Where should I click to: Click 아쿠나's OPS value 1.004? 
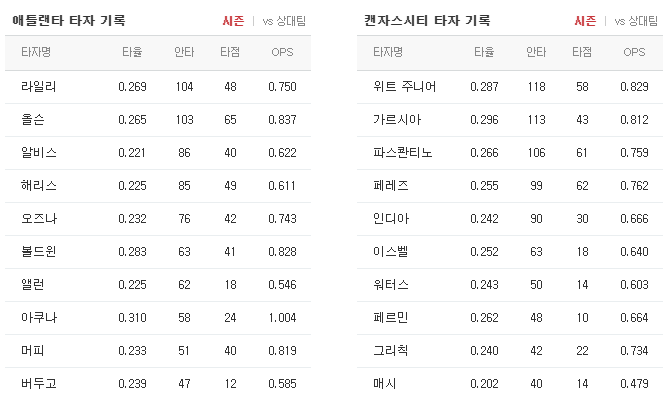click(282, 318)
